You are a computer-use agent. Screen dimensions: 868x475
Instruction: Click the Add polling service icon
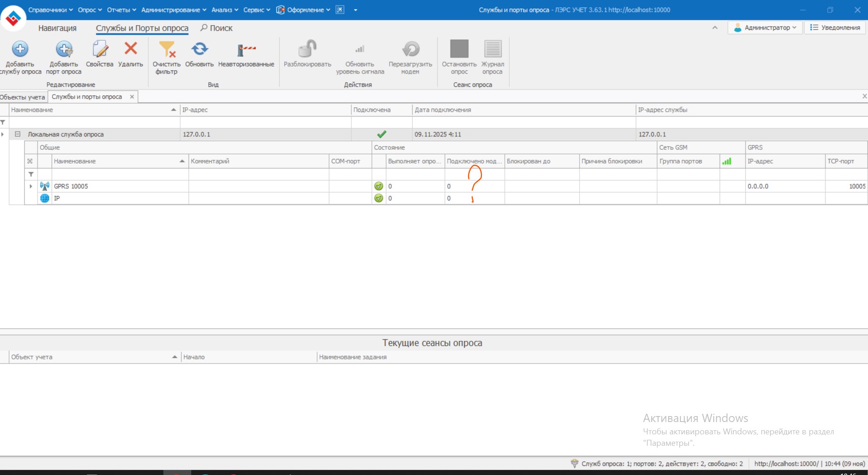pos(20,49)
